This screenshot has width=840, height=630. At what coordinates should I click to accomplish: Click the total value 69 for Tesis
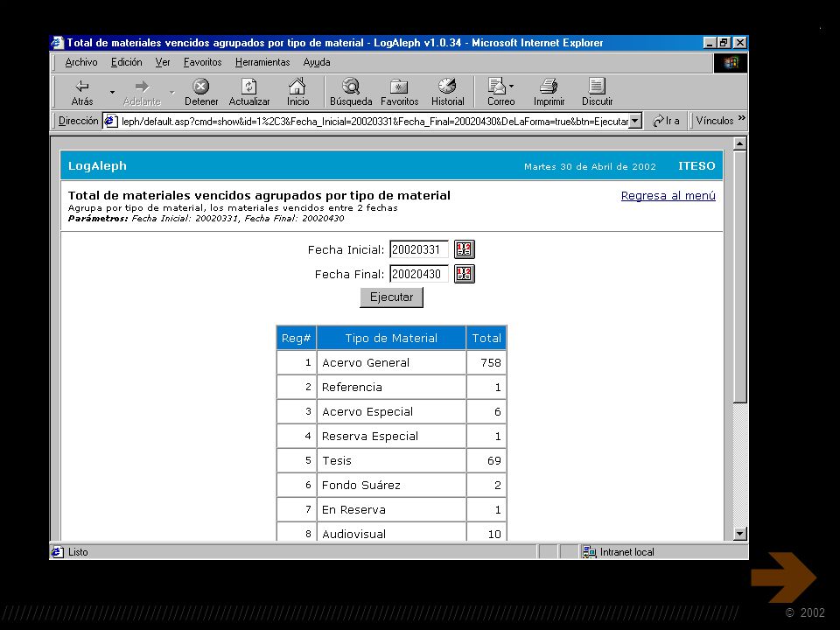point(493,461)
